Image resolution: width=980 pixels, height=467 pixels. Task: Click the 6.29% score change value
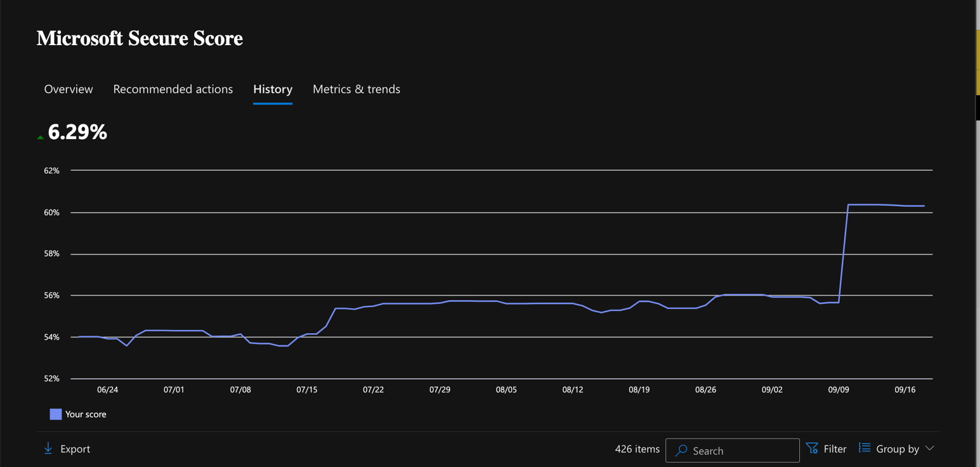(x=77, y=132)
